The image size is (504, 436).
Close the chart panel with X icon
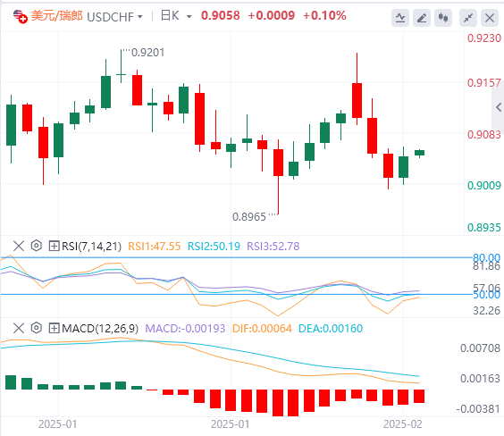click(490, 18)
